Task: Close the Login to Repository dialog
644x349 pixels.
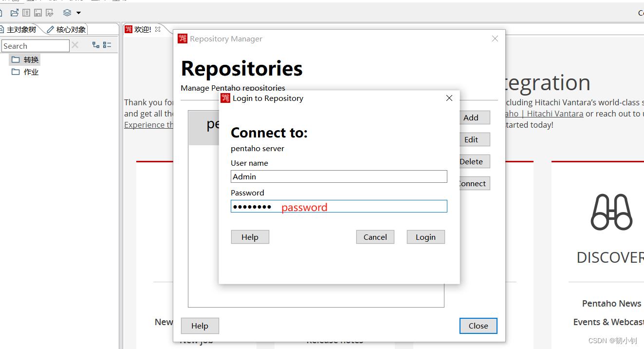Action: [x=449, y=98]
